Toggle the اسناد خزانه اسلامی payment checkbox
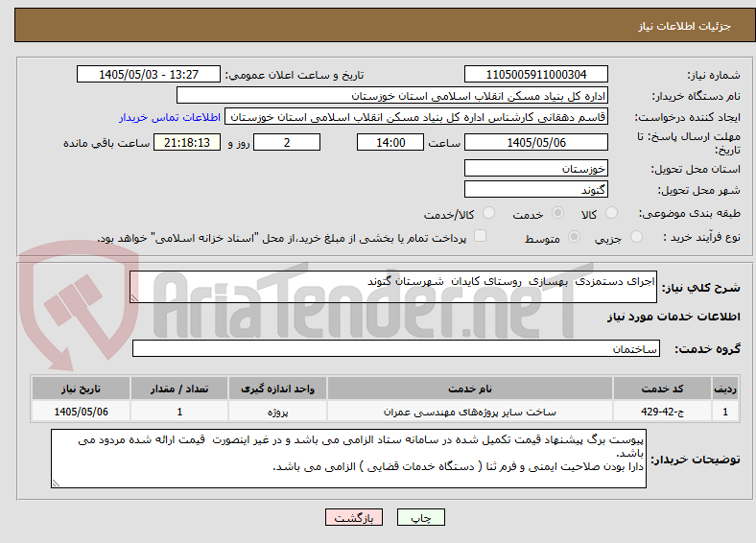 coord(480,236)
